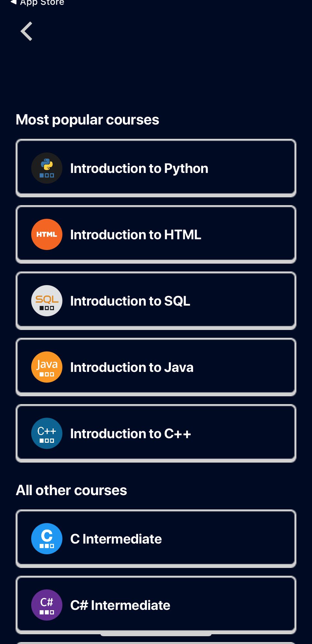Tap the Python logo icon
Viewport: 312px width, 644px height.
[47, 168]
